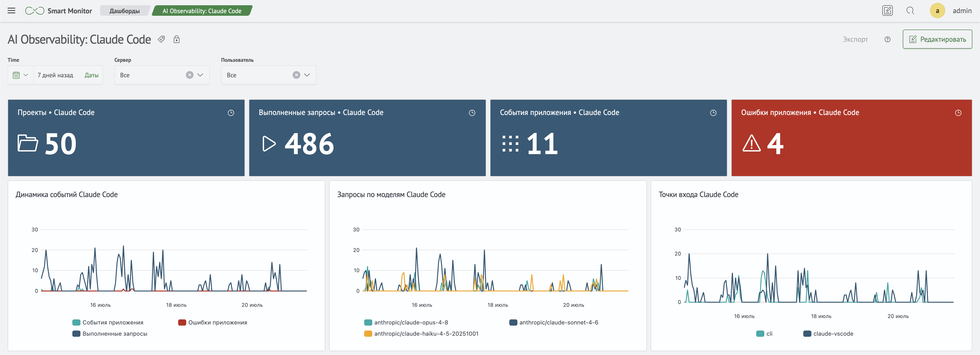Open the admin user avatar
The width and height of the screenshot is (980, 355).
pyautogui.click(x=937, y=11)
